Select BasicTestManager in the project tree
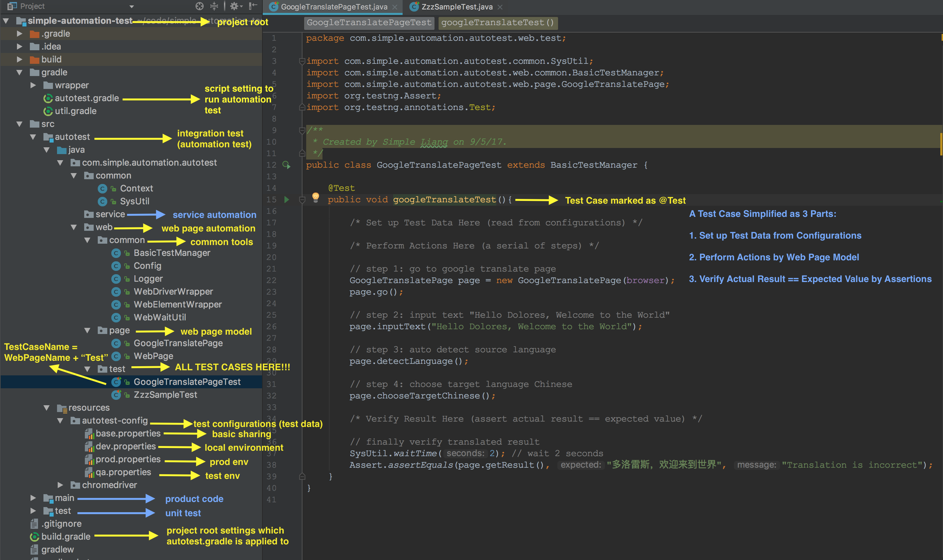 tap(172, 253)
